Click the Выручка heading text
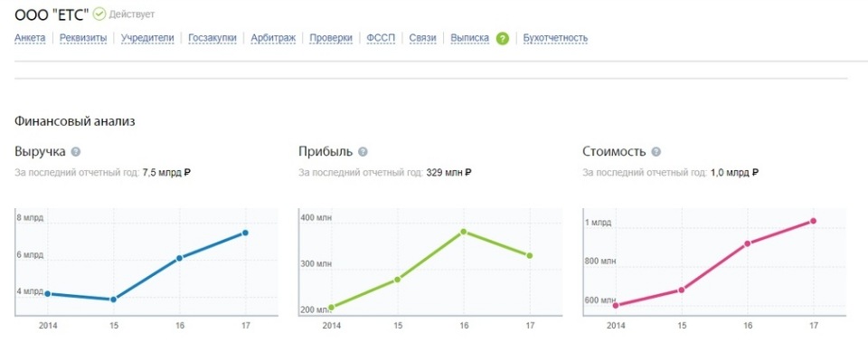The image size is (868, 362). [40, 152]
